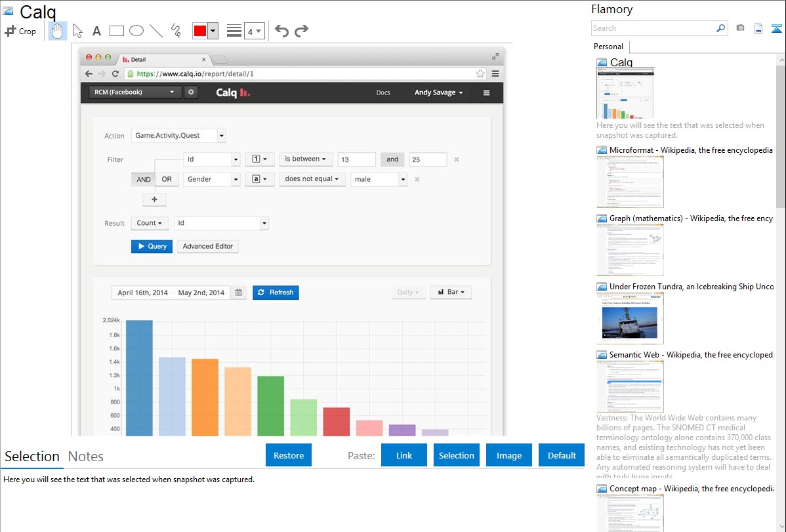The height and width of the screenshot is (532, 786).
Task: Paste as Link
Action: point(404,455)
